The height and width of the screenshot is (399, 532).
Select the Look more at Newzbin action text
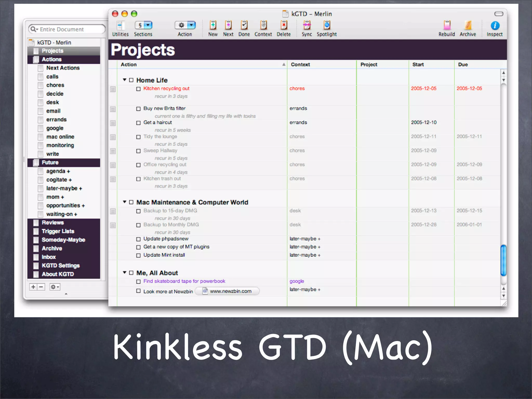(x=168, y=291)
